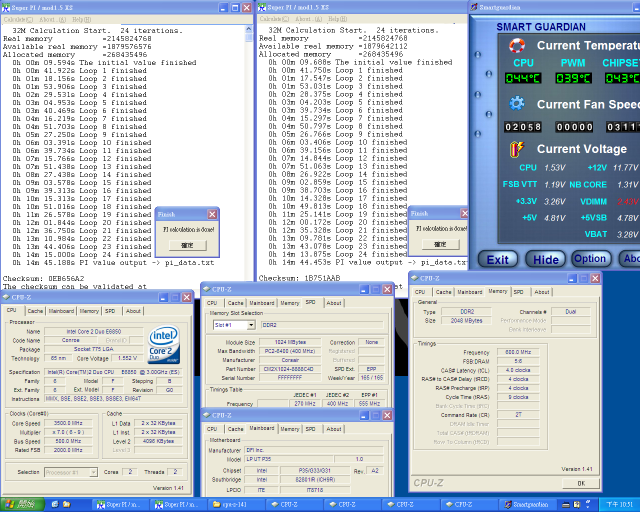Confirm Finish dialog beside 14m 15.000s Loop 24
The height and width of the screenshot is (512, 640).
tap(188, 245)
